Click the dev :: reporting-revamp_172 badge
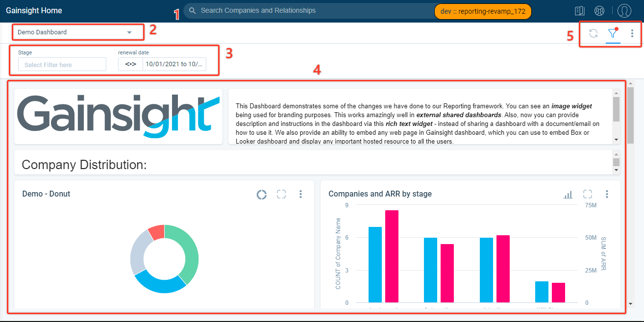The image size is (644, 322). tap(483, 11)
